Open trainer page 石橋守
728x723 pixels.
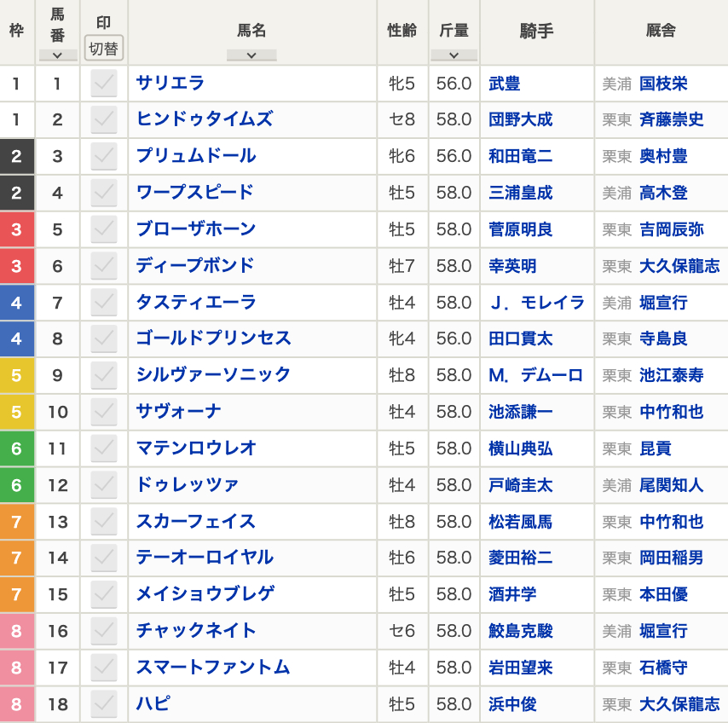[663, 668]
